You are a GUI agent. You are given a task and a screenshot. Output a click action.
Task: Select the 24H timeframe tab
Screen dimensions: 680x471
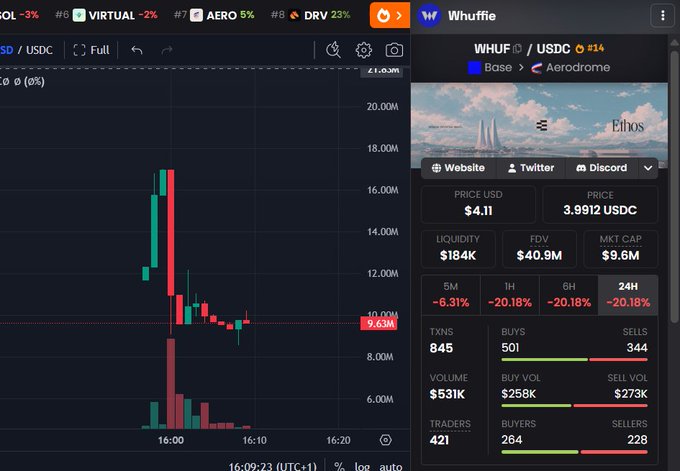[628, 294]
